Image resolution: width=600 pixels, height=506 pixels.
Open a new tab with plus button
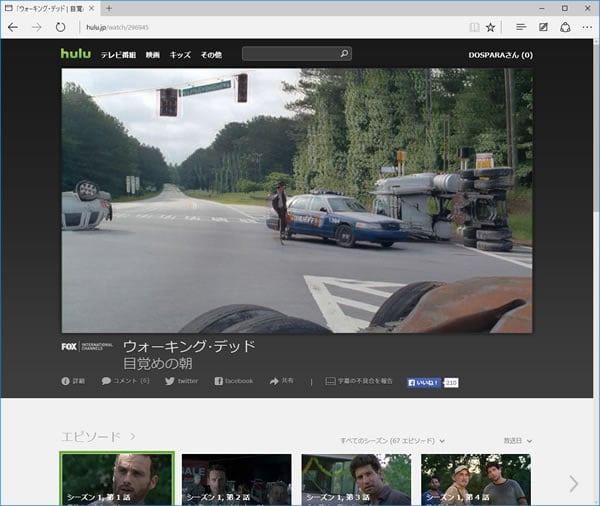click(x=109, y=8)
